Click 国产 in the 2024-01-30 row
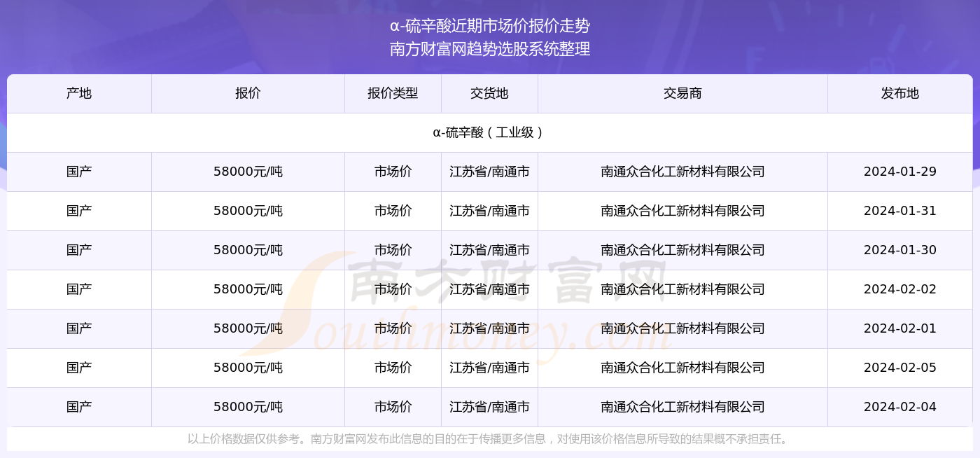This screenshot has height=458, width=980. (79, 250)
